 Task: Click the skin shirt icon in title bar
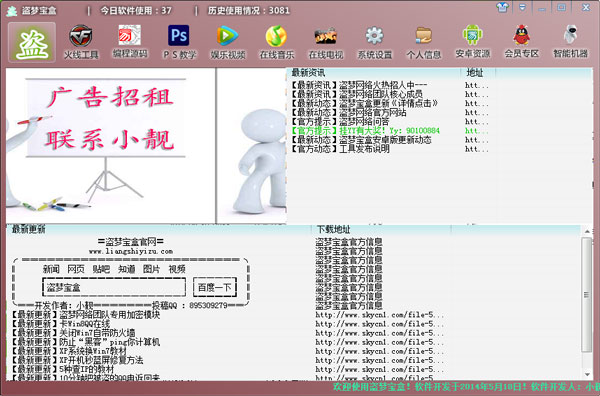tap(502, 7)
